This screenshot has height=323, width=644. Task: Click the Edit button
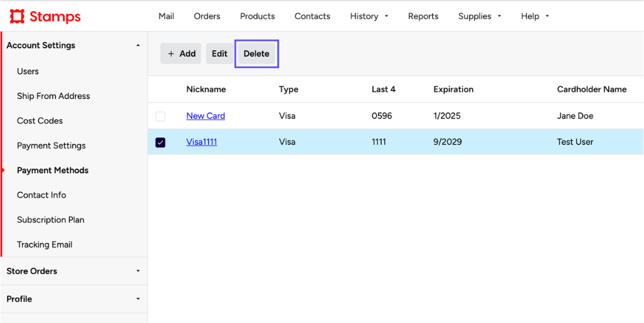point(219,54)
